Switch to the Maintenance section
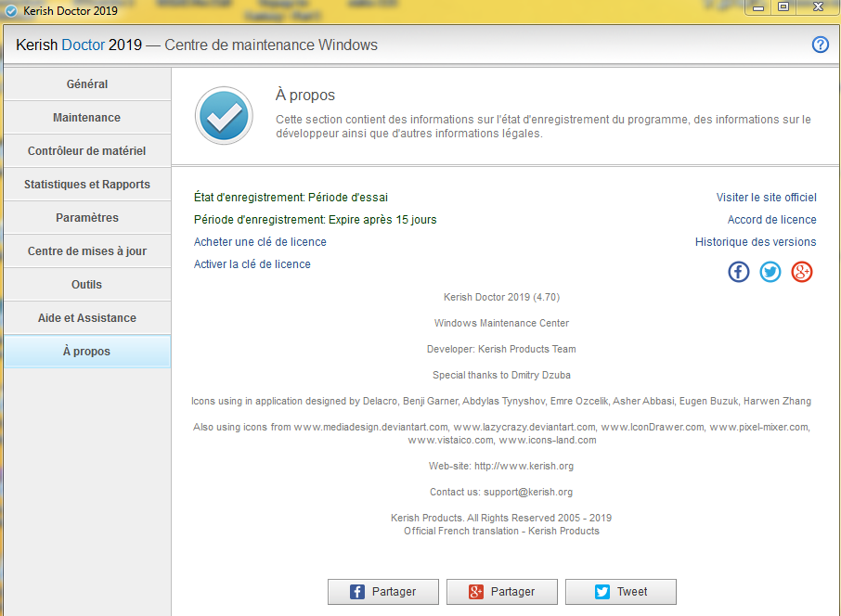This screenshot has height=616, width=841. coord(87,118)
